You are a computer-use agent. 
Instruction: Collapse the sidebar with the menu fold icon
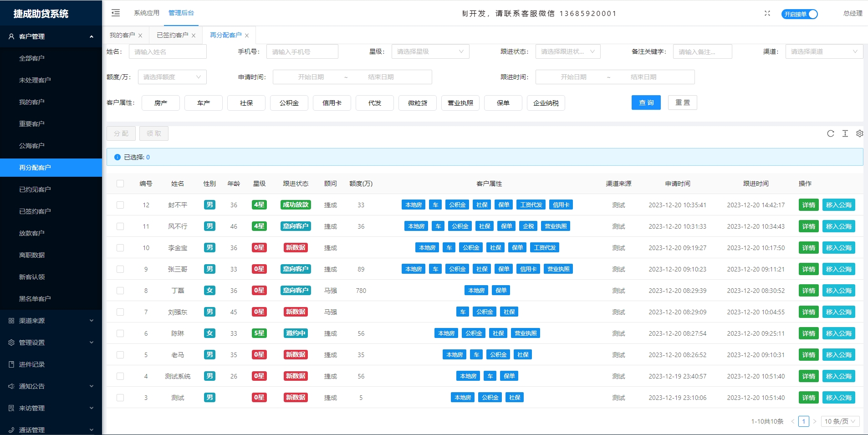(x=116, y=13)
